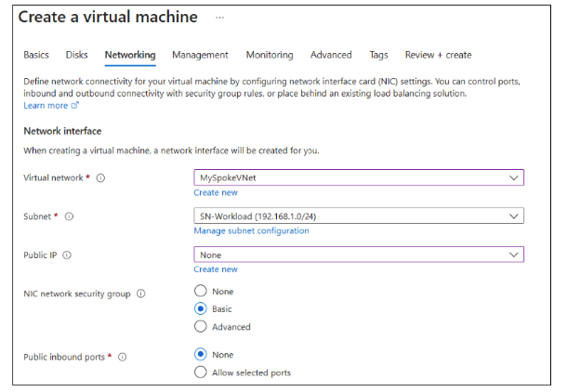Select Allow selected ports option
The height and width of the screenshot is (392, 567).
coord(200,372)
